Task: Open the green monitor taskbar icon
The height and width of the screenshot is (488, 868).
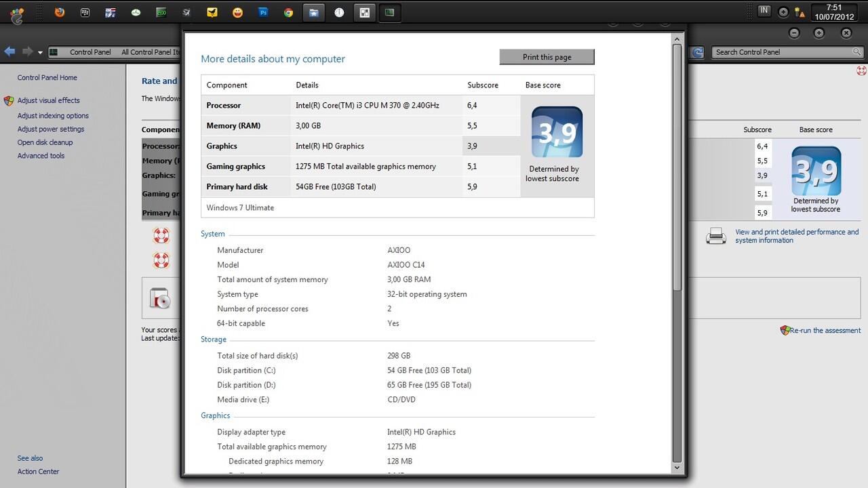Action: (x=389, y=12)
